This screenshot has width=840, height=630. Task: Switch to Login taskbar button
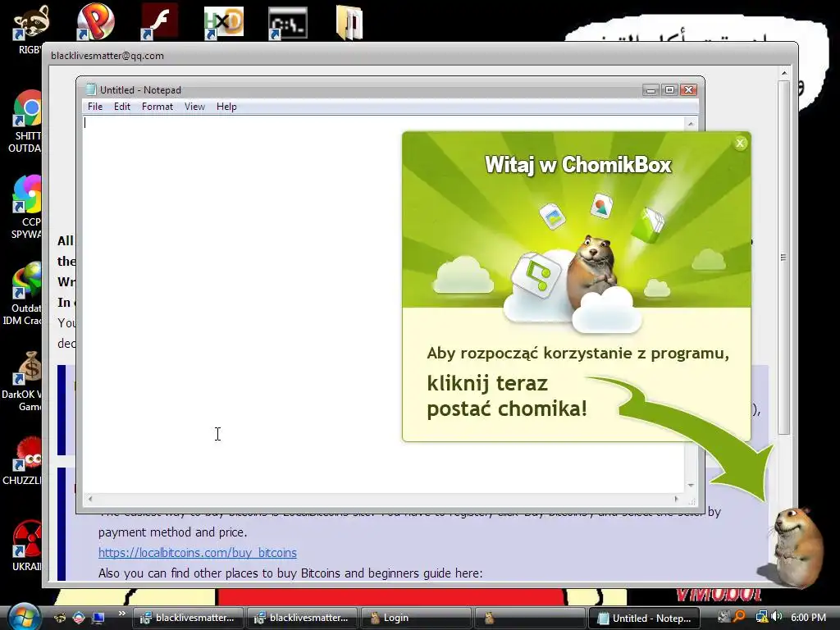tap(416, 618)
